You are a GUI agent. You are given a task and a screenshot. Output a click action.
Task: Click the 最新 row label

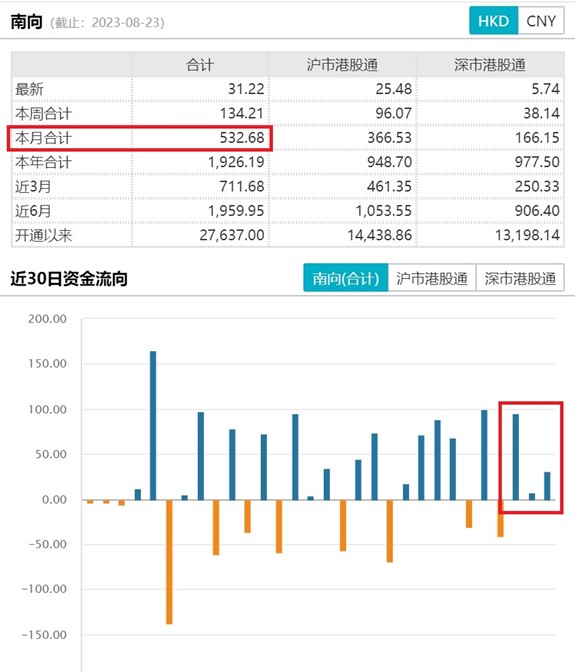coord(30,89)
